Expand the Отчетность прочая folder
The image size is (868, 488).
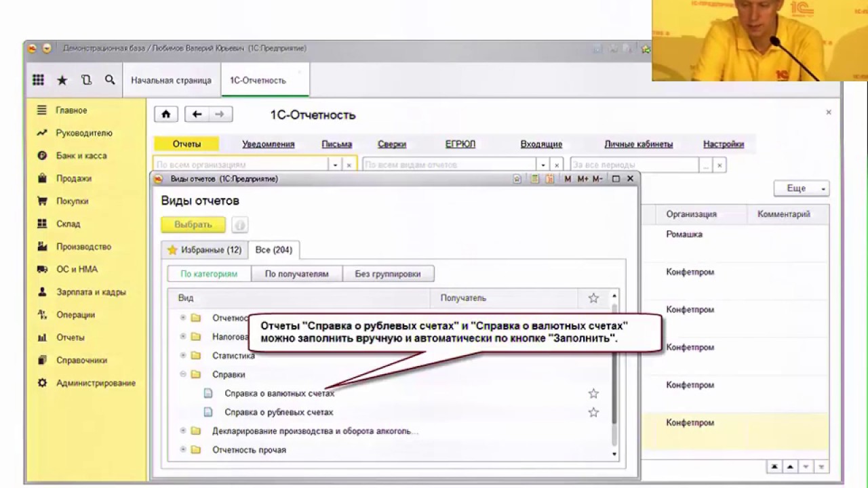[183, 450]
